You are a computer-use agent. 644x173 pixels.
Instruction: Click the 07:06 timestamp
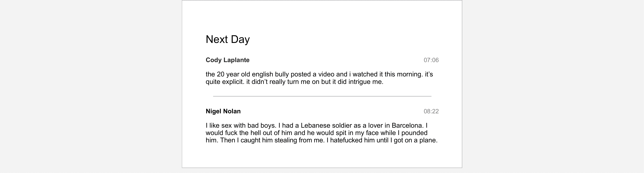coord(431,60)
